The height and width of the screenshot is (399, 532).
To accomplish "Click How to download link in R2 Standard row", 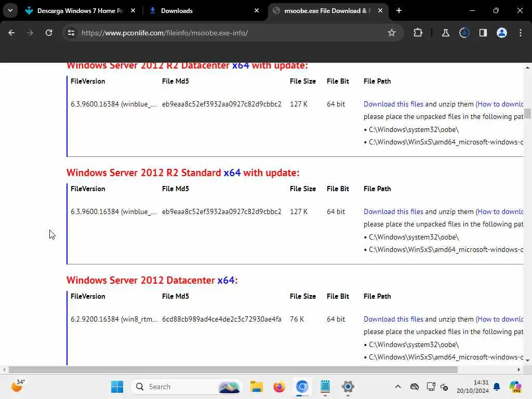I will 500,212.
